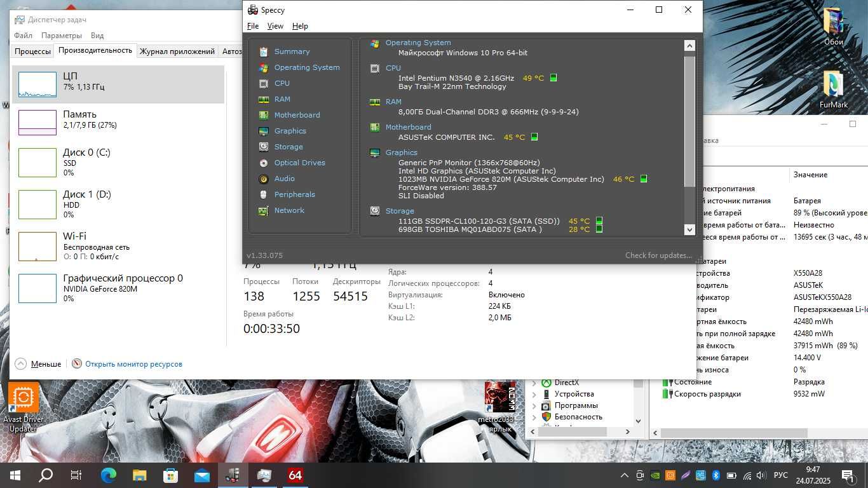The image size is (868, 488).
Task: Open the Storage heading link in the summary pane
Action: point(400,211)
